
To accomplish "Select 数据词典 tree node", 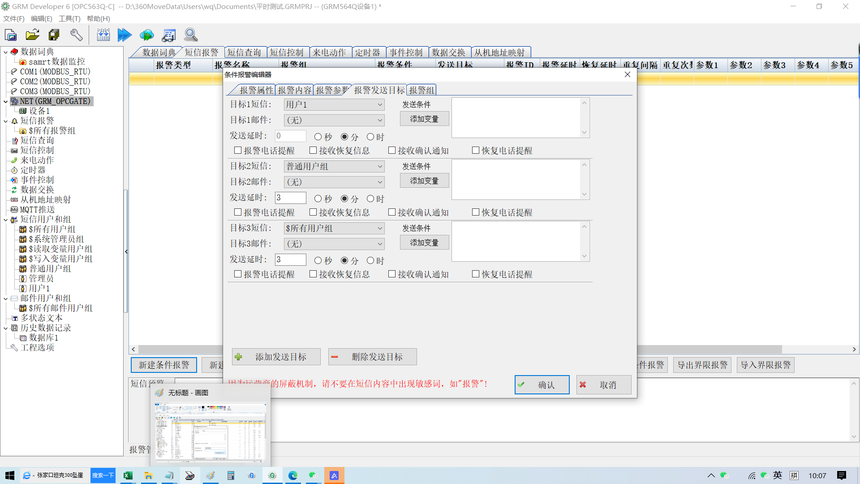I will [37, 52].
